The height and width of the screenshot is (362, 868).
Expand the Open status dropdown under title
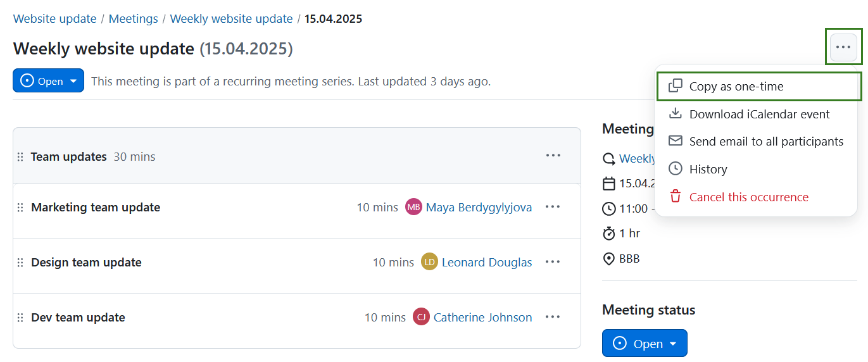(x=48, y=81)
